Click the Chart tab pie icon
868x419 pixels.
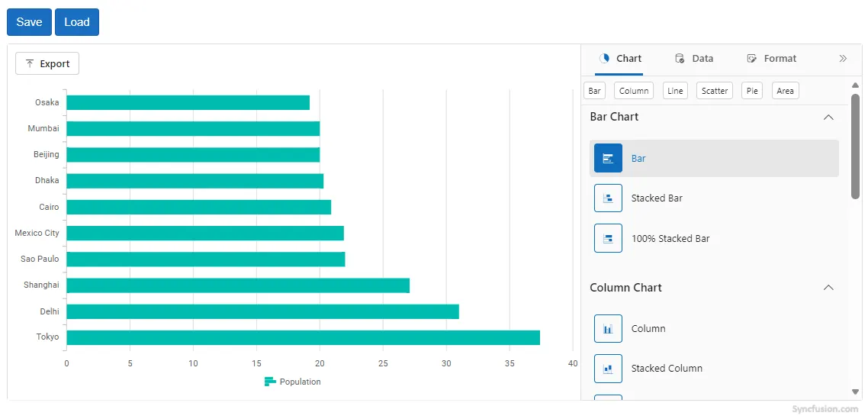[x=605, y=58]
